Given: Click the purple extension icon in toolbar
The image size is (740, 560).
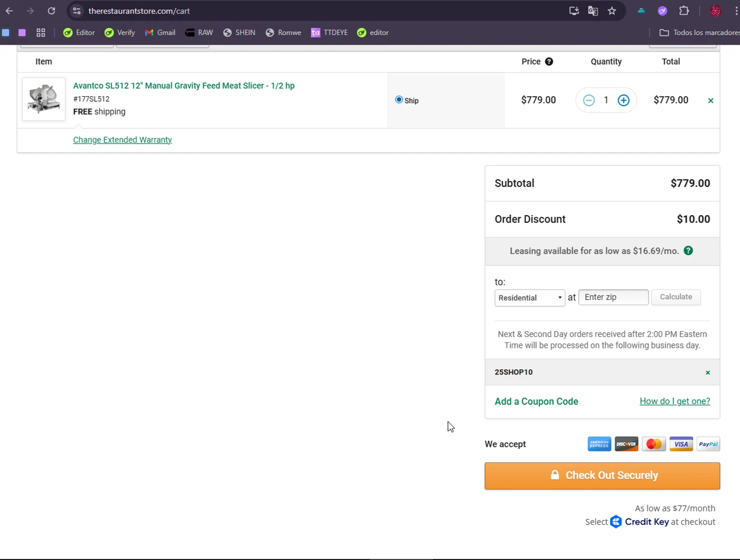Looking at the screenshot, I should click(663, 11).
